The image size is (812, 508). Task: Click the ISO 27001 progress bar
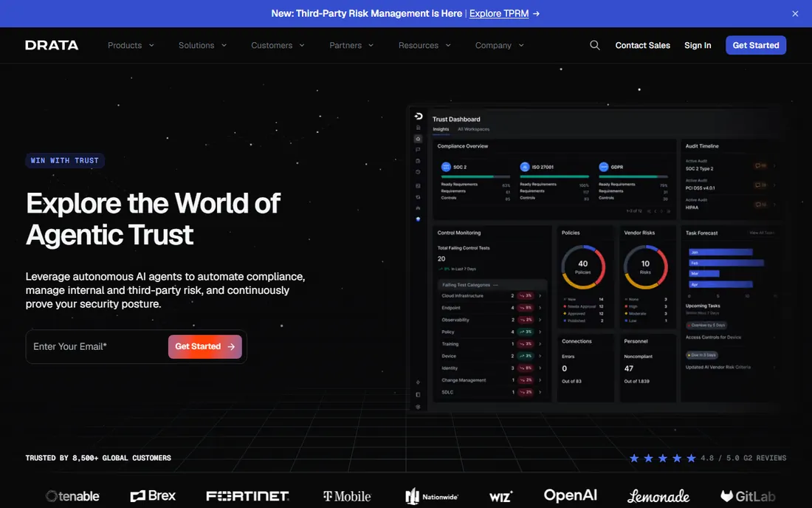[554, 176]
